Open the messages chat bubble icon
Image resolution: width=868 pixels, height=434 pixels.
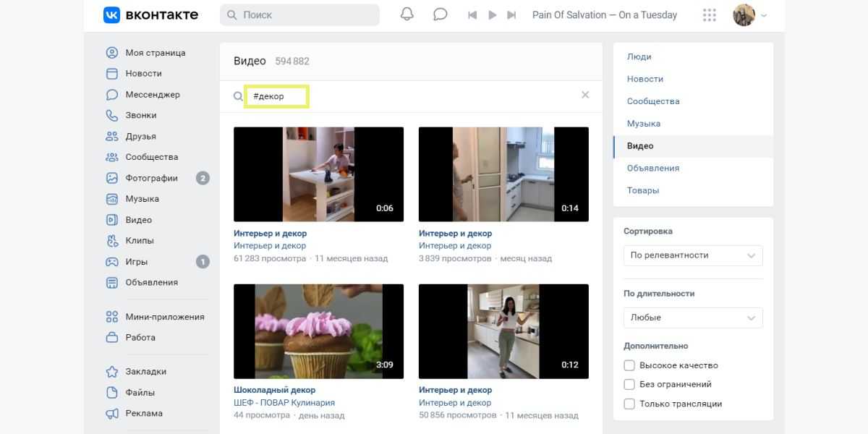coord(440,14)
